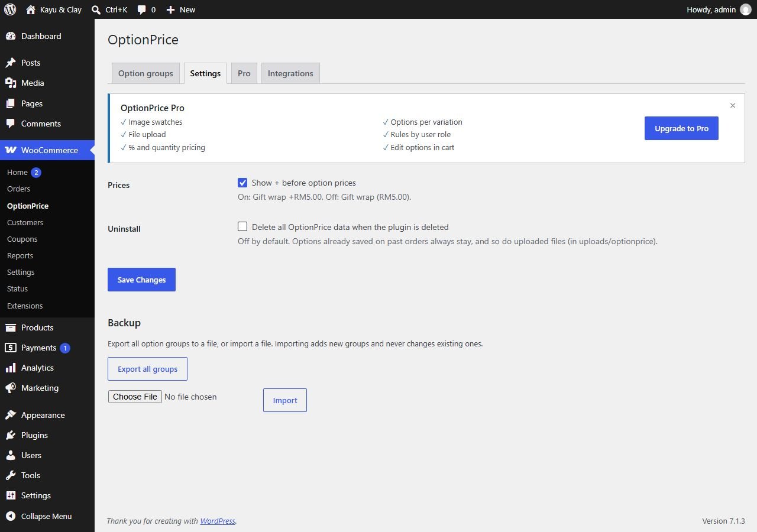Click the Dashboard gauge icon
Image resolution: width=757 pixels, height=532 pixels.
(x=11, y=36)
